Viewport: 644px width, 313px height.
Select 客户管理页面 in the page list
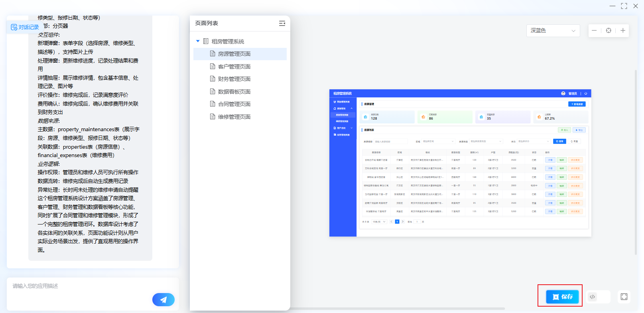point(234,67)
